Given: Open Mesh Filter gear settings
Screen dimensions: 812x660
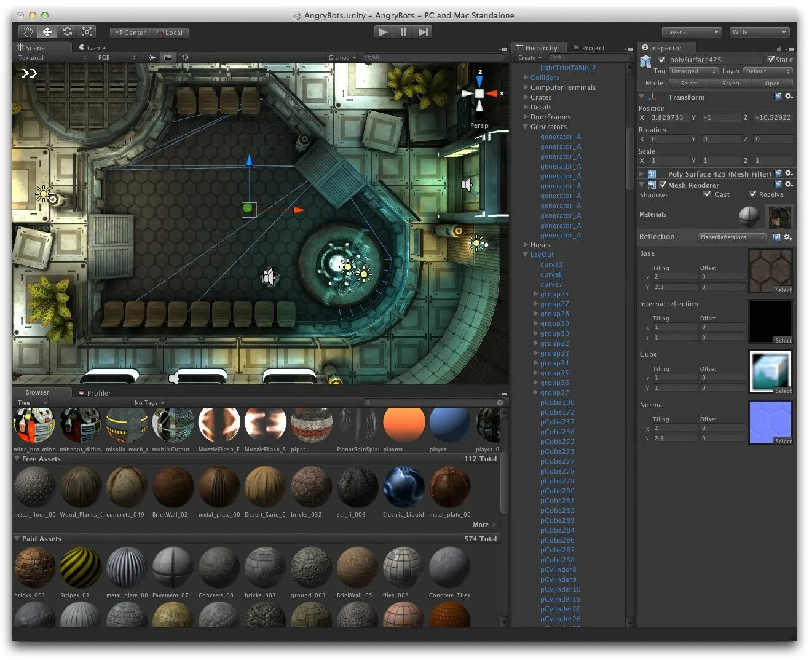Looking at the screenshot, I should (789, 173).
